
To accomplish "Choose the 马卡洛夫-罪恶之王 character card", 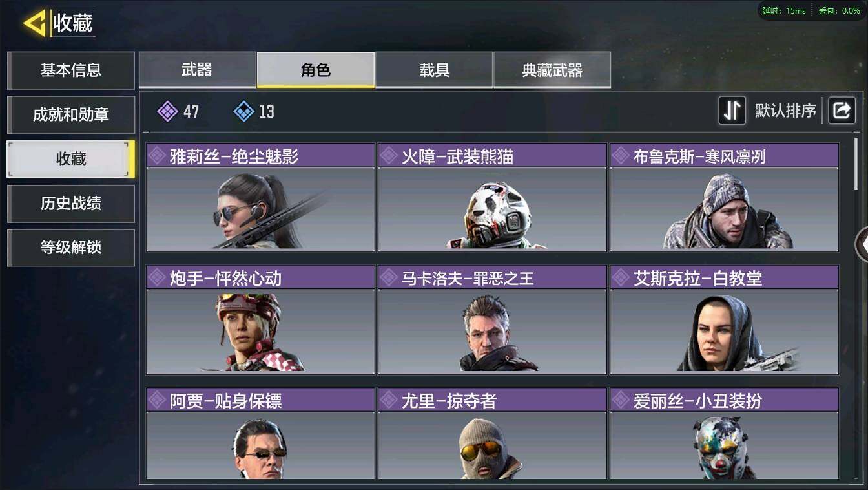I will [492, 319].
